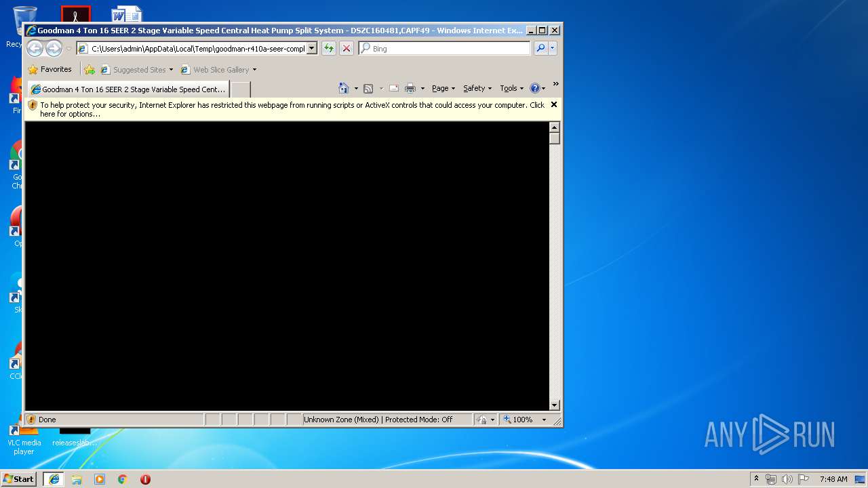Click Unknown Zone Protected Mode status text
Screen dimensions: 868x488
pyautogui.click(x=378, y=420)
